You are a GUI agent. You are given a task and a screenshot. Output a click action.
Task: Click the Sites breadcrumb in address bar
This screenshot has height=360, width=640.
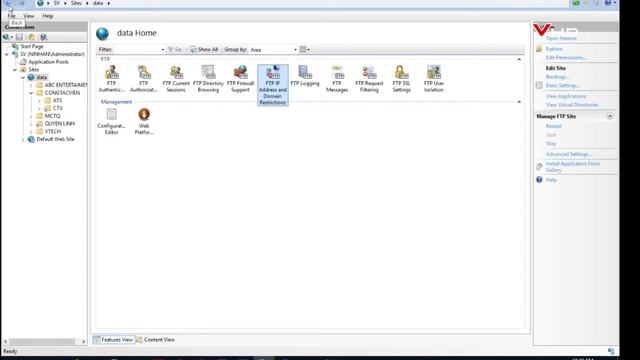76,3
